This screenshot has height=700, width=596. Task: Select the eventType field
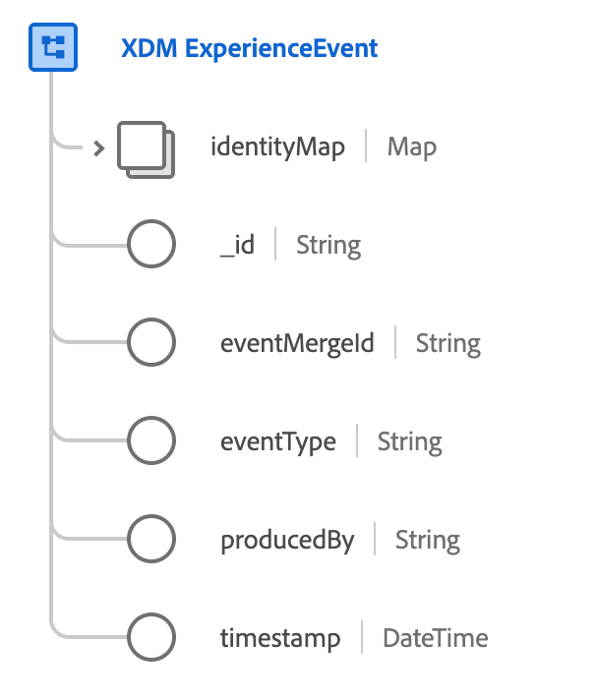pyautogui.click(x=278, y=442)
